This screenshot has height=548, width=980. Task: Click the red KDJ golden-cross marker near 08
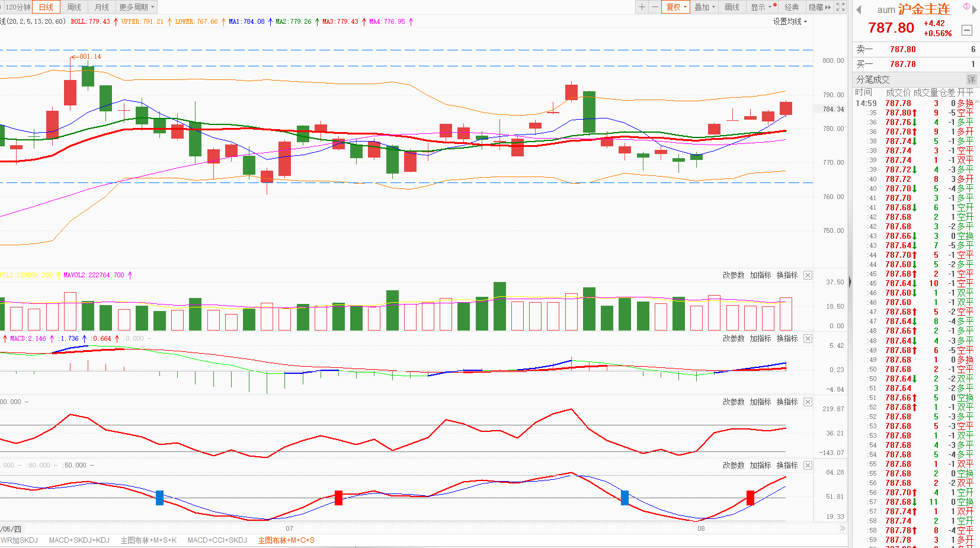750,498
